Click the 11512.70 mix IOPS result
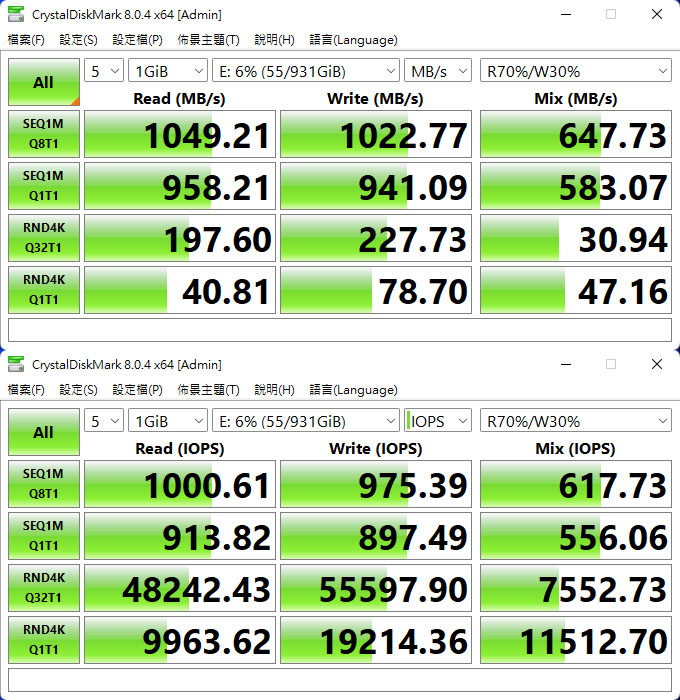The height and width of the screenshot is (700, 680). 576,640
